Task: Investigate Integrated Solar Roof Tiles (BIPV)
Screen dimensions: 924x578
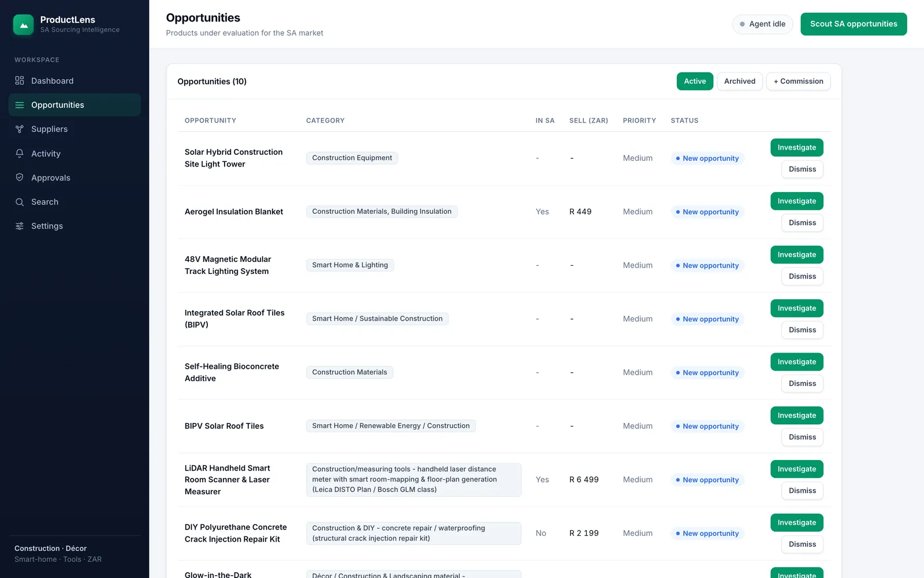Action: click(796, 308)
